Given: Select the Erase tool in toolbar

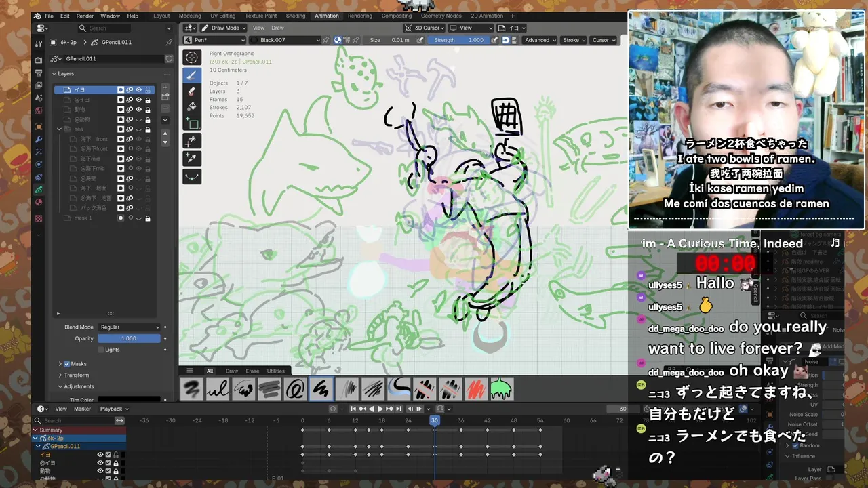Looking at the screenshot, I should [192, 91].
